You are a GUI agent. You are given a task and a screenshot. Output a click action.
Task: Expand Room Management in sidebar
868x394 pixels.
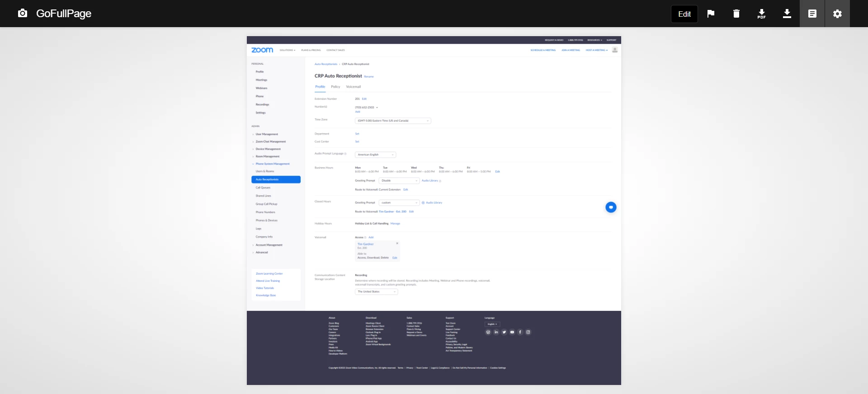tap(267, 156)
